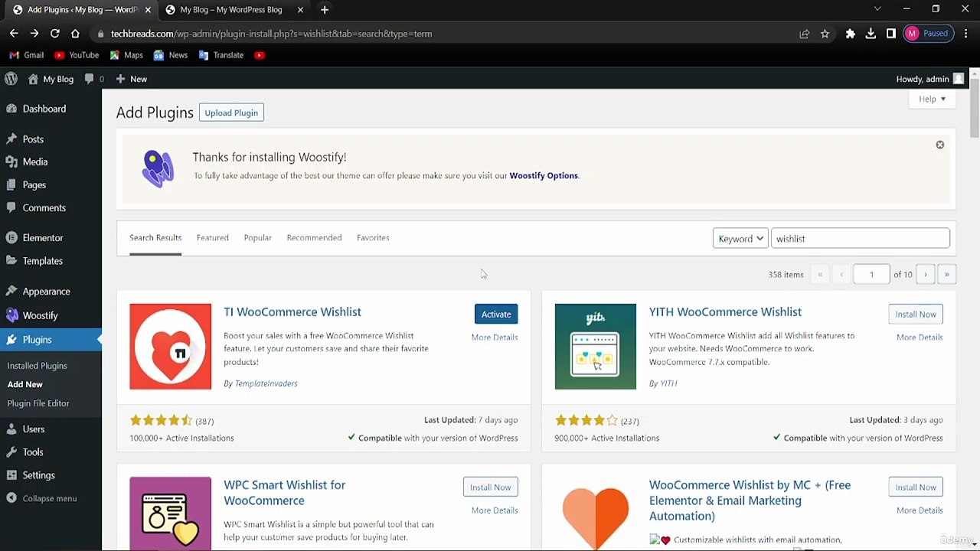Viewport: 980px width, 551px height.
Task: Click the wishlist search input field
Action: [860, 239]
